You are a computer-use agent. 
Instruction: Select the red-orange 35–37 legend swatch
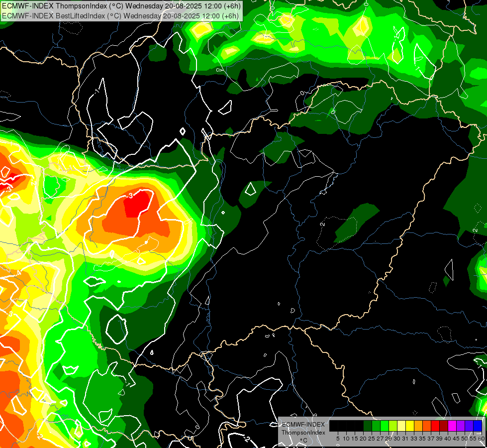point(427,426)
